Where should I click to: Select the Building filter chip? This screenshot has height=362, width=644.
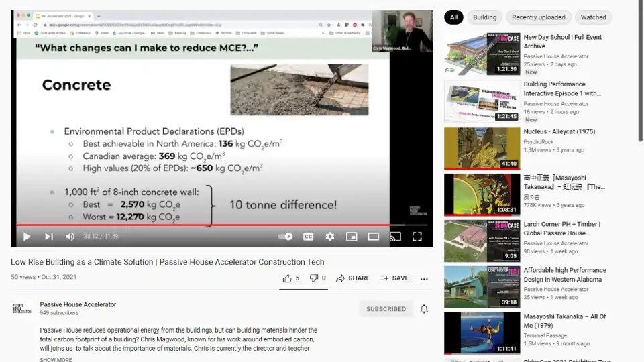tap(484, 17)
